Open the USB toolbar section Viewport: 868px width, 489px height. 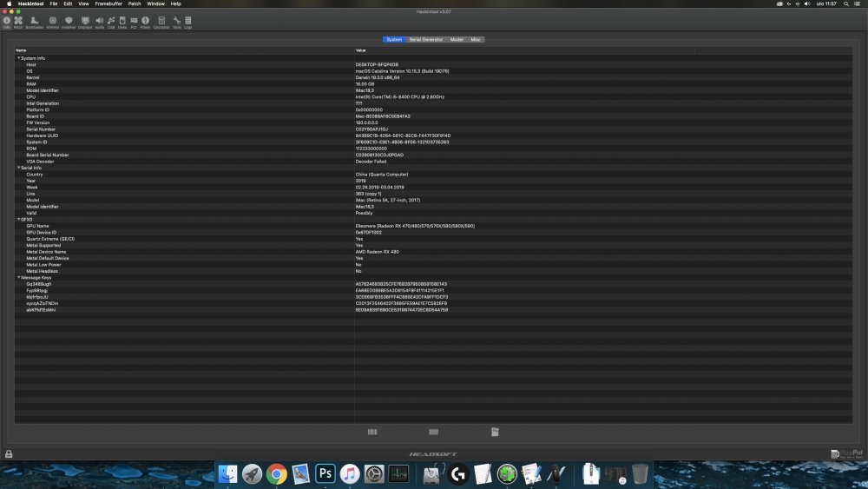(x=111, y=23)
